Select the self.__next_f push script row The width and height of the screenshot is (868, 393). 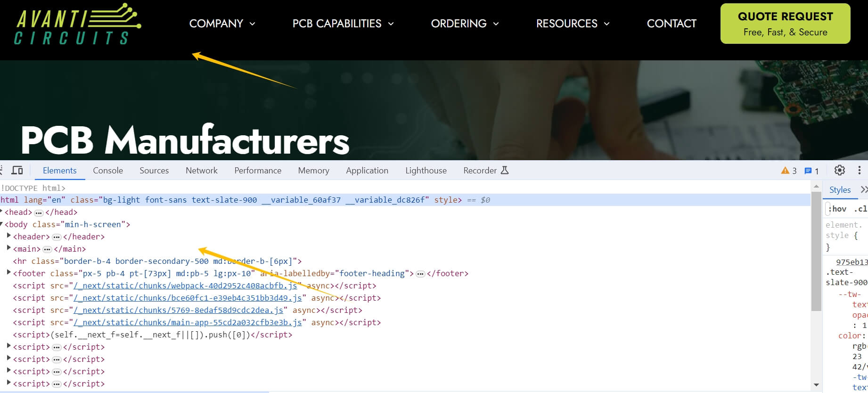click(x=153, y=335)
